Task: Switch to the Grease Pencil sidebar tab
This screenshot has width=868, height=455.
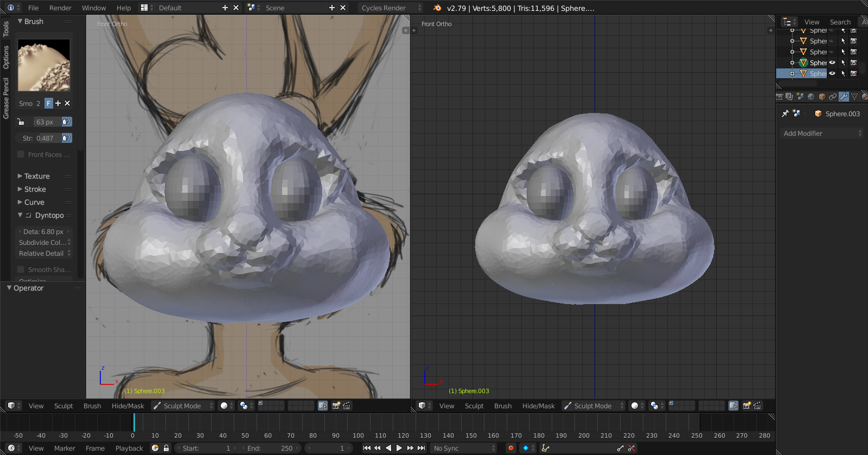Action: pos(6,98)
